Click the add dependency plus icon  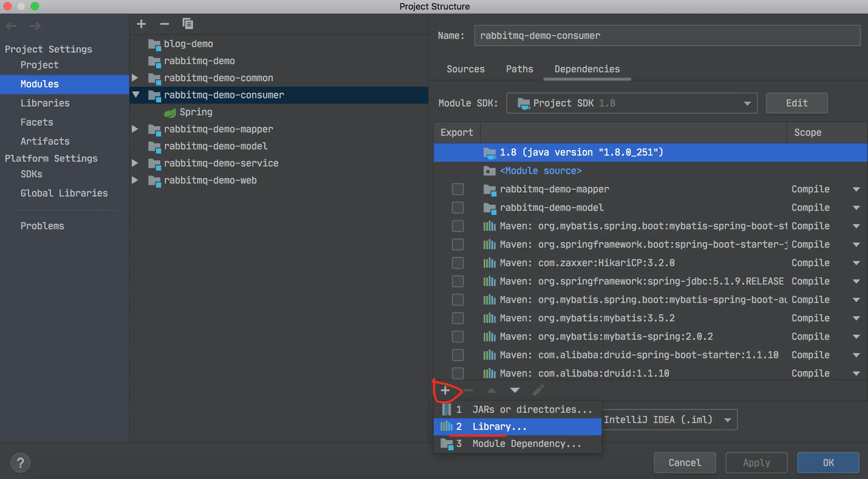(x=445, y=390)
